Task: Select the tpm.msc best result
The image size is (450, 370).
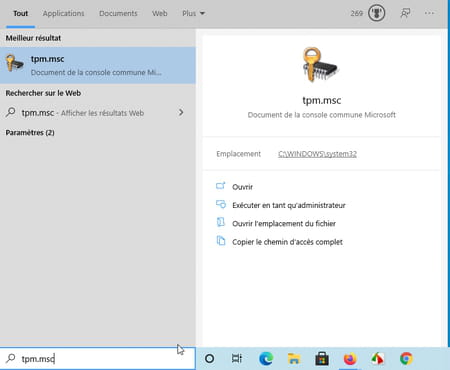Action: pyautogui.click(x=98, y=65)
